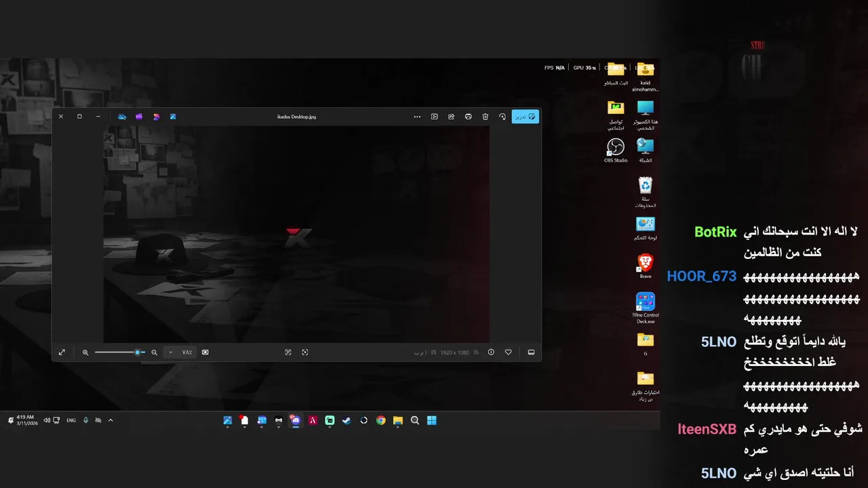Open the OBS Studio desktop shortcut

(x=616, y=150)
